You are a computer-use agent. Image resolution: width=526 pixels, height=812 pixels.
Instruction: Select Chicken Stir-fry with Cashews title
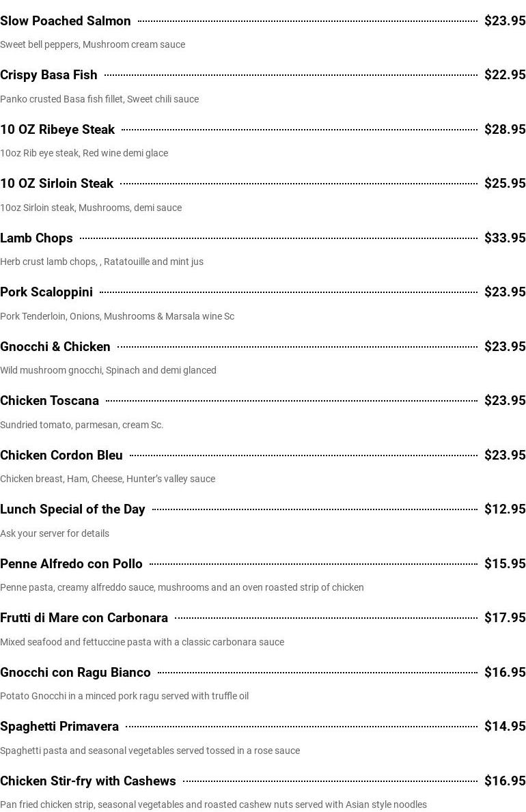tap(88, 781)
